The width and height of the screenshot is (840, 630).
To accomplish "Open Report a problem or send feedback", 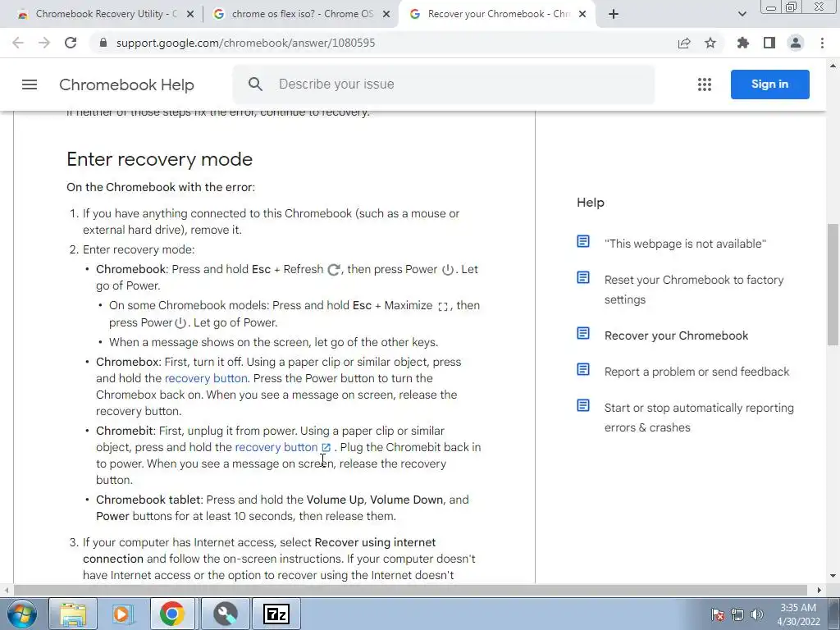I will tap(696, 372).
